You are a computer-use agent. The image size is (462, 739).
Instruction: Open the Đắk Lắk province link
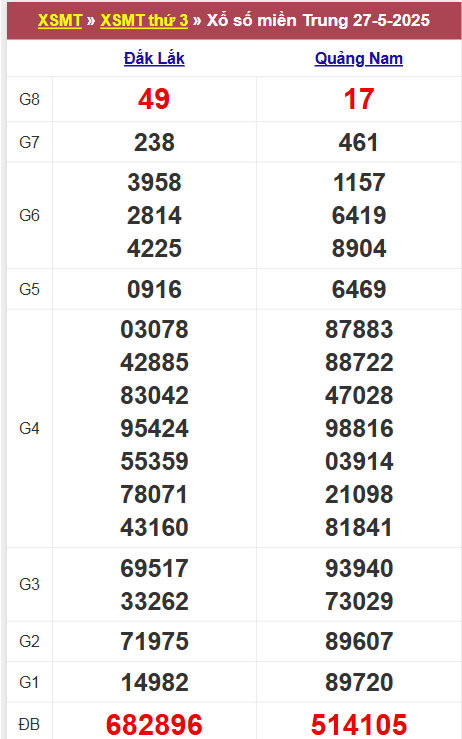pos(154,58)
